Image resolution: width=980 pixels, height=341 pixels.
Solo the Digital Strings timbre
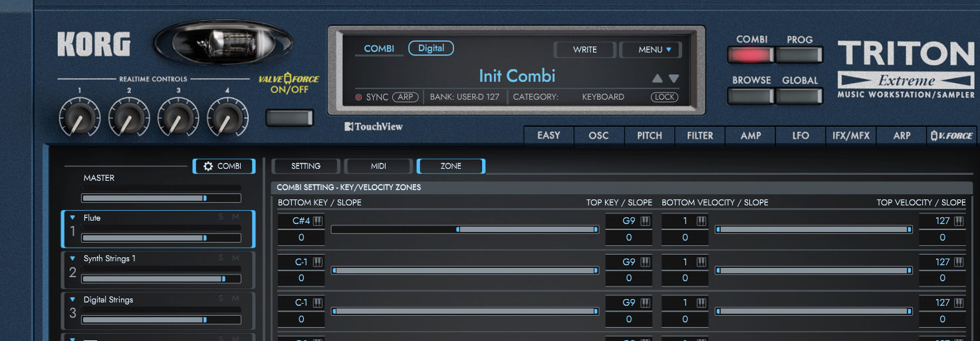pos(221,300)
